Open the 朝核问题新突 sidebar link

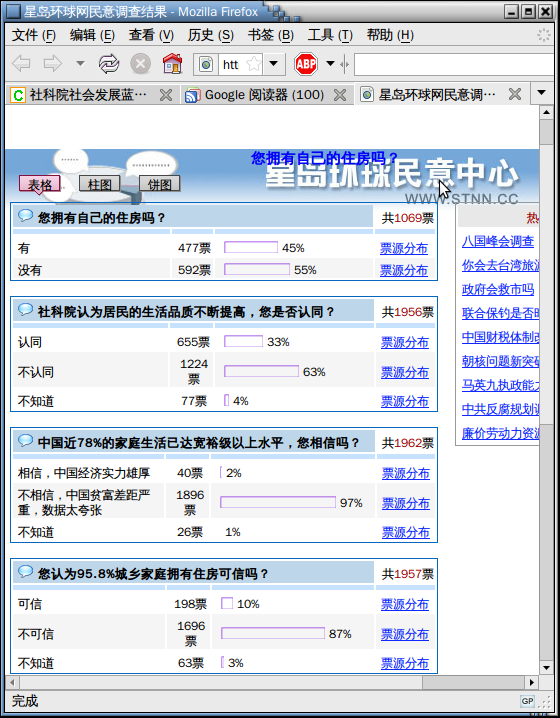coord(500,361)
